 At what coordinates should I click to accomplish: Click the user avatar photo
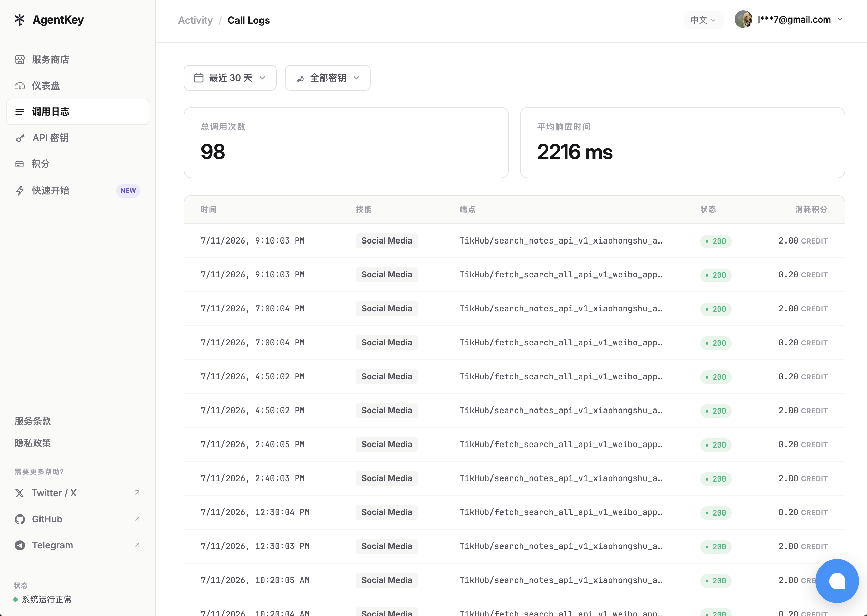click(743, 19)
